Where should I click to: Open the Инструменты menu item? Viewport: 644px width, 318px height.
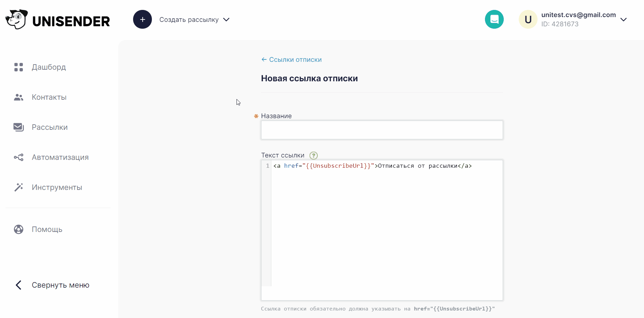pyautogui.click(x=57, y=188)
